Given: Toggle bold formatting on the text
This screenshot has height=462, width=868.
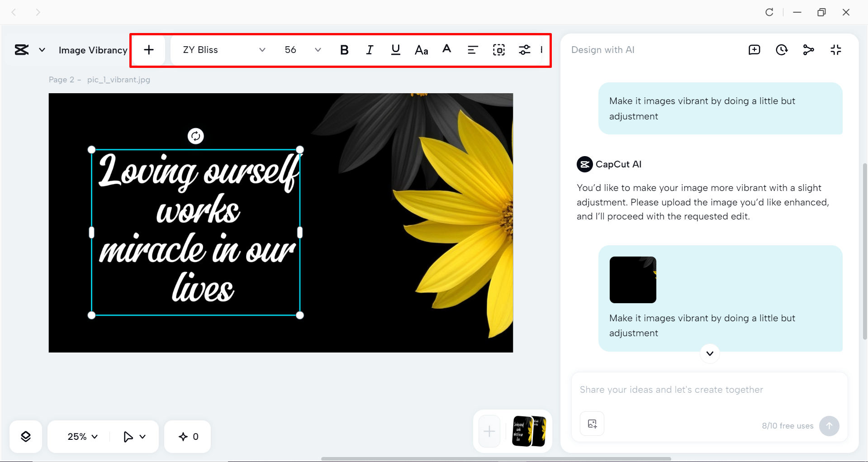Looking at the screenshot, I should [344, 50].
